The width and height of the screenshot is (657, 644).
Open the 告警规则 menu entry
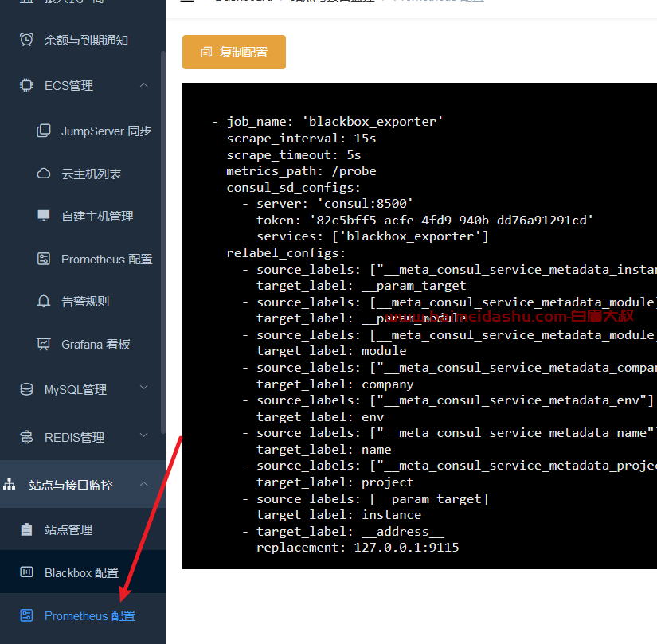pyautogui.click(x=85, y=302)
